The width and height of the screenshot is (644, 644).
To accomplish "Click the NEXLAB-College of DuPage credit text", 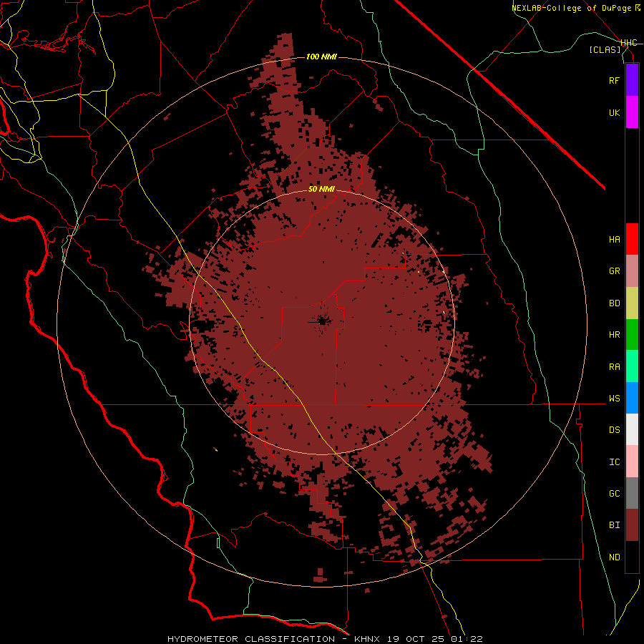I will [575, 8].
